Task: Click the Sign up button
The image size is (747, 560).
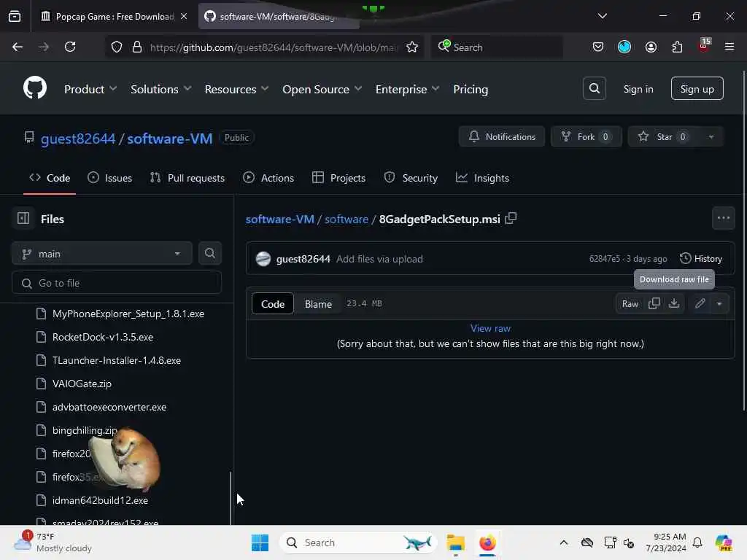Action: tap(697, 88)
